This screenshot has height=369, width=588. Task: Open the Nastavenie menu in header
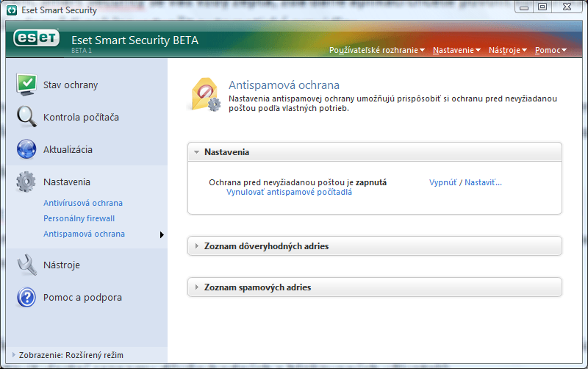(x=456, y=50)
